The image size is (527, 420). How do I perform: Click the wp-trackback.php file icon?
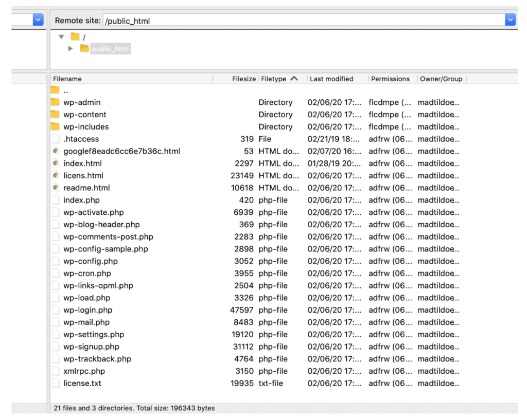56,358
